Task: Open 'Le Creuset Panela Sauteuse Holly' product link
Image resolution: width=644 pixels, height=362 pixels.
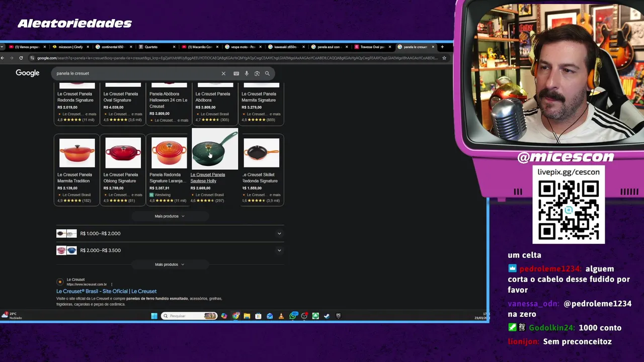Action: (208, 177)
